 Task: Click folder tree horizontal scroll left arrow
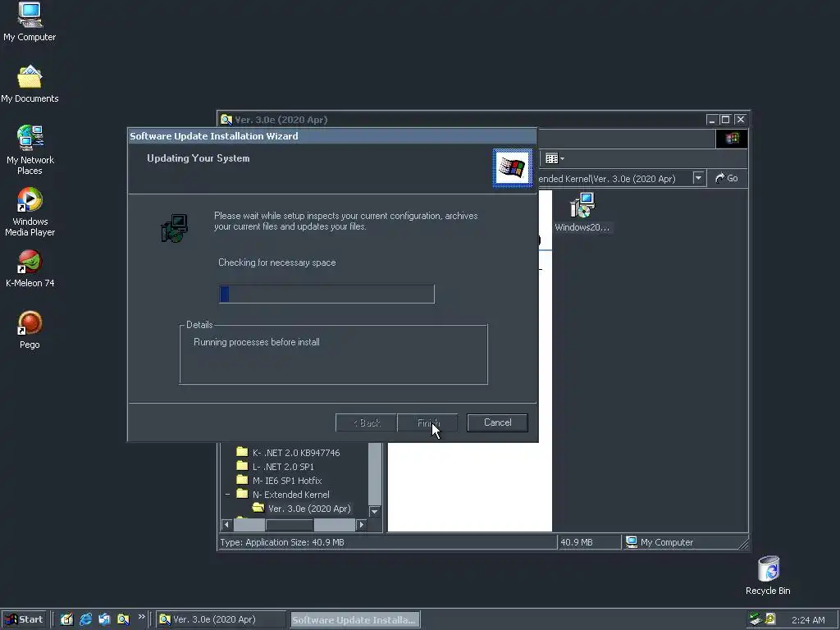pos(226,524)
